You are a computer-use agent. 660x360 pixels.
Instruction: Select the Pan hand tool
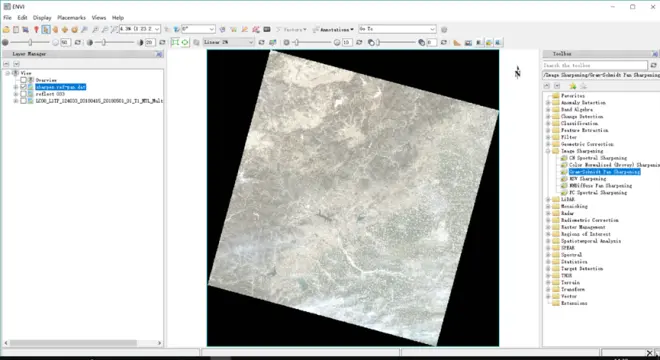[x=55, y=29]
